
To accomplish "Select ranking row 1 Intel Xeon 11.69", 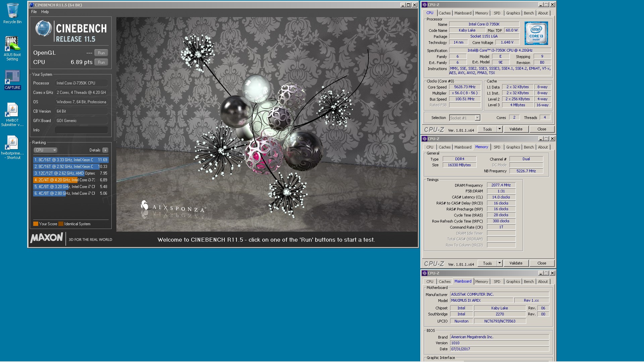I will [71, 160].
